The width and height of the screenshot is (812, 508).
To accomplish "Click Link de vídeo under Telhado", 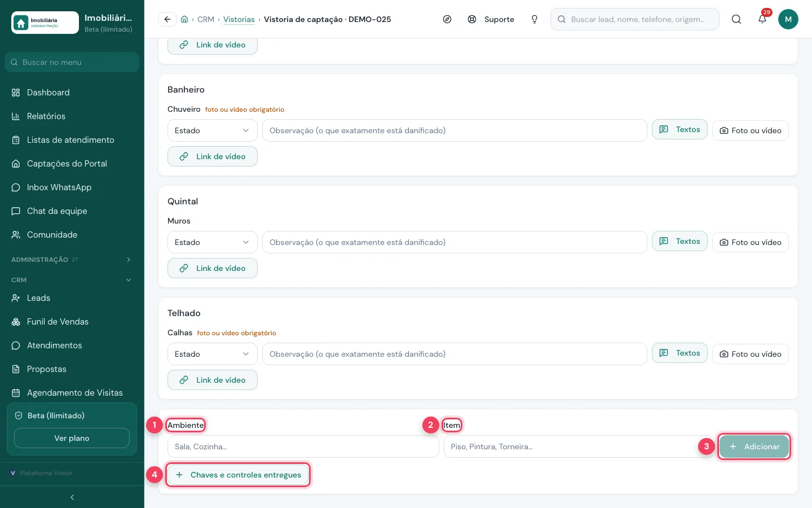I will click(x=213, y=380).
